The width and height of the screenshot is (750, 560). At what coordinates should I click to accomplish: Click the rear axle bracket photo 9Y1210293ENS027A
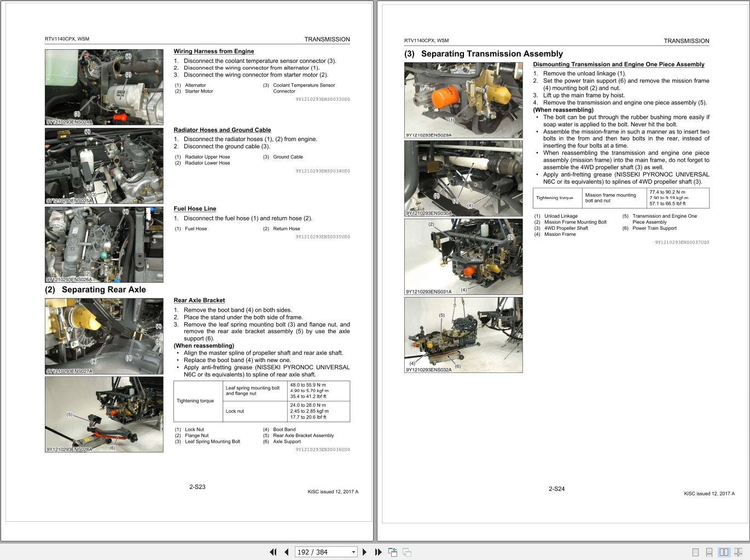click(104, 336)
